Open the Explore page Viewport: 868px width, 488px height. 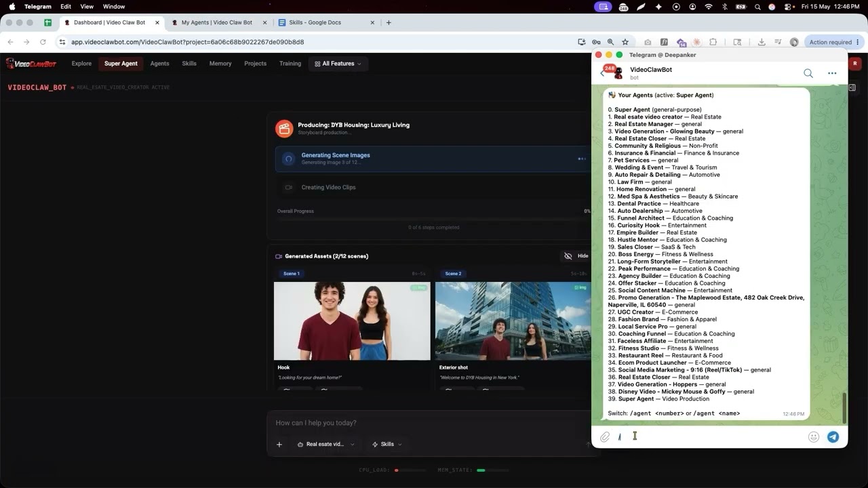81,64
